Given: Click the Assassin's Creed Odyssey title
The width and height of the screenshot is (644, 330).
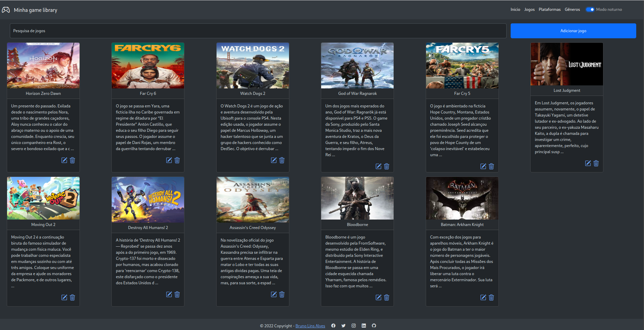Looking at the screenshot, I should [253, 228].
